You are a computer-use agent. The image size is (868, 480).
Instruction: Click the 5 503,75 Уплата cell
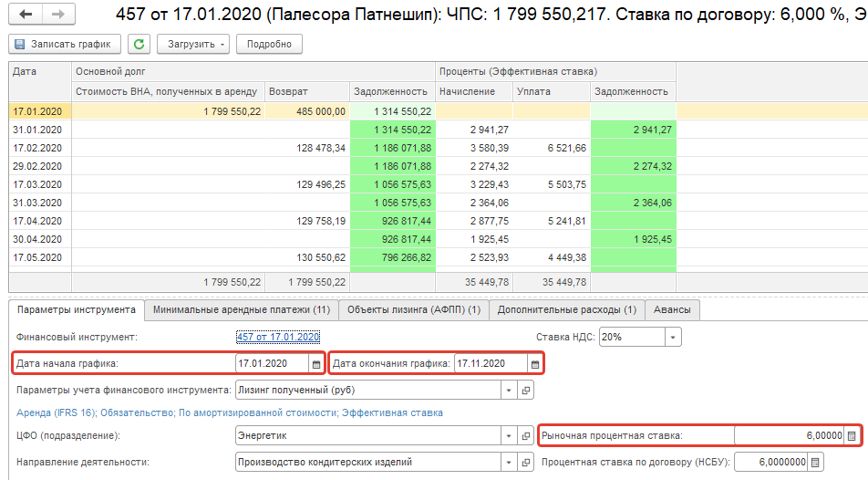[552, 184]
